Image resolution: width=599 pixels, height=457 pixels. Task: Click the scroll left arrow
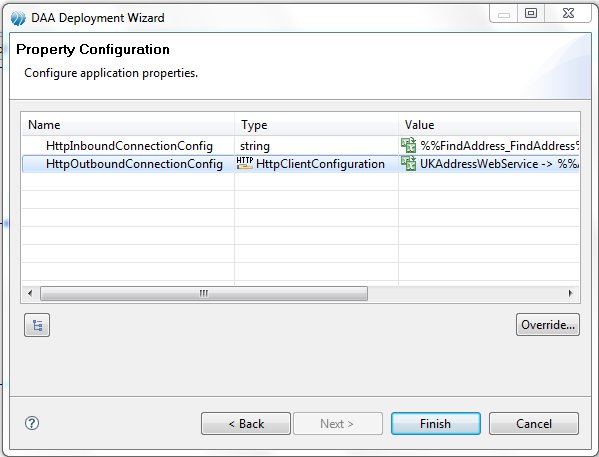coord(30,293)
